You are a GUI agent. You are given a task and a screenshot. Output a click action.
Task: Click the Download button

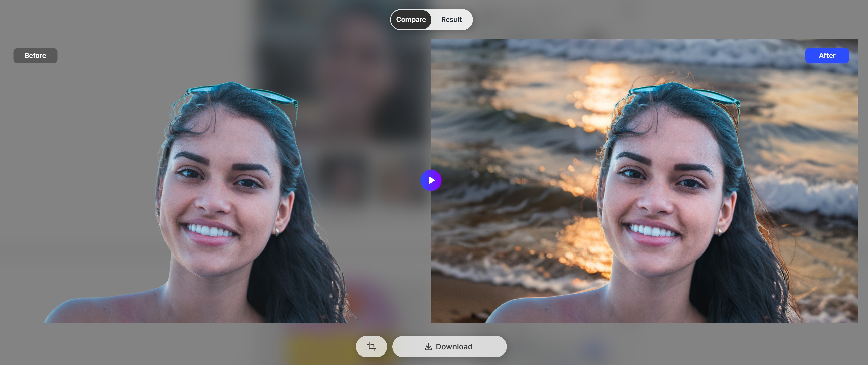[x=449, y=346]
